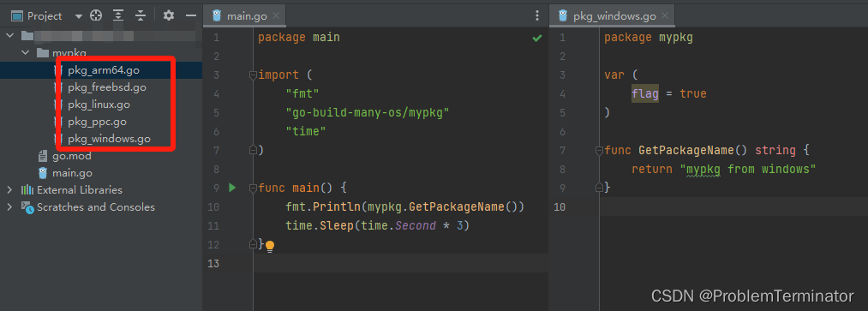Click time.Second in Sleep call

(398, 225)
